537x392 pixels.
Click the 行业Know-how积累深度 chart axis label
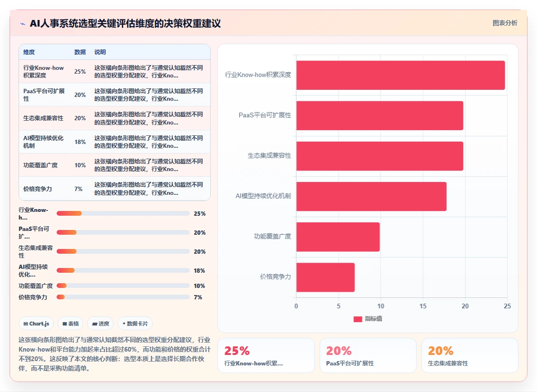click(258, 75)
